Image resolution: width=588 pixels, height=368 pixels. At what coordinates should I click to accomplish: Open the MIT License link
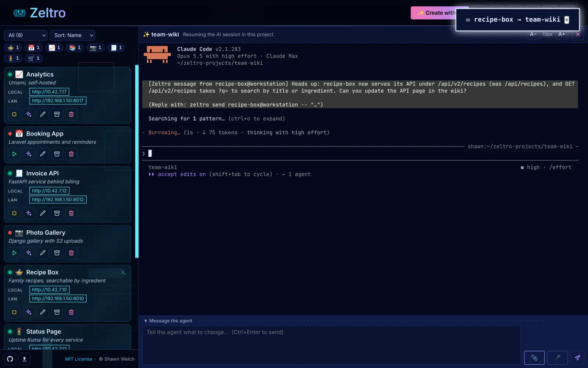click(78, 359)
